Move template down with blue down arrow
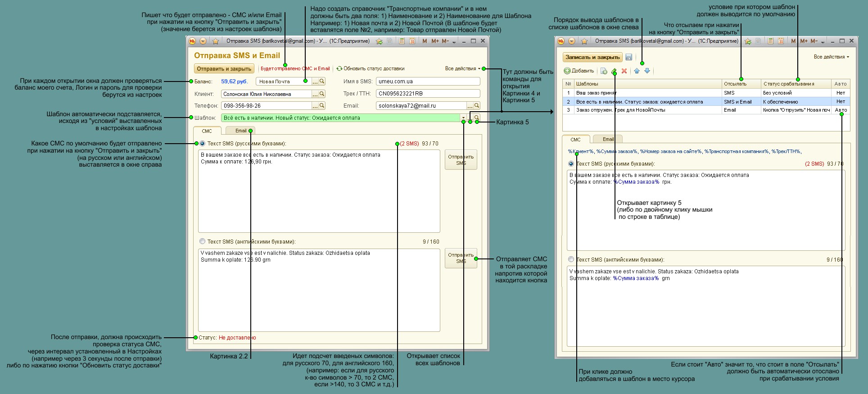The width and height of the screenshot is (868, 394). pos(647,71)
